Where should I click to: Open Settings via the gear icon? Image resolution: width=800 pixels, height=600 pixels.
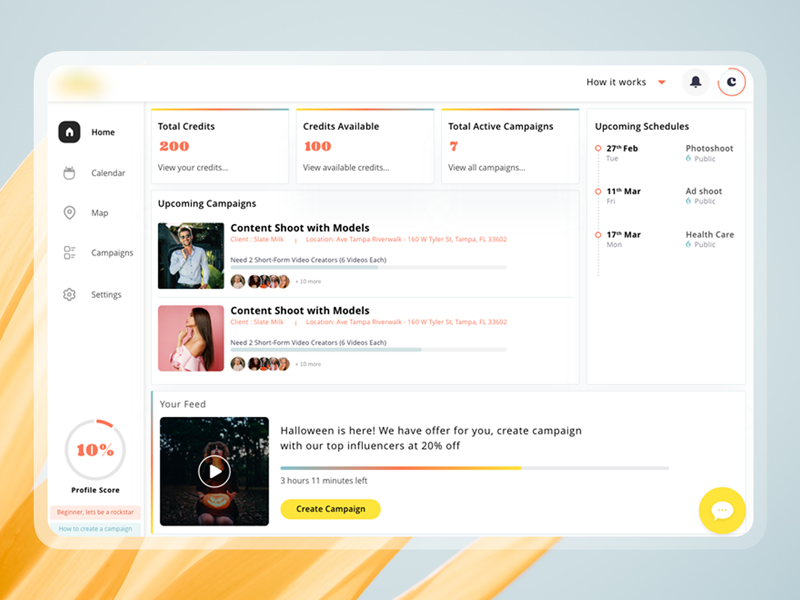(70, 294)
